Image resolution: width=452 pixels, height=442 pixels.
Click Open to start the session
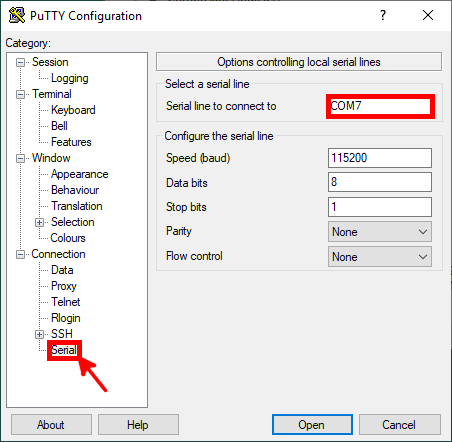[x=312, y=425]
